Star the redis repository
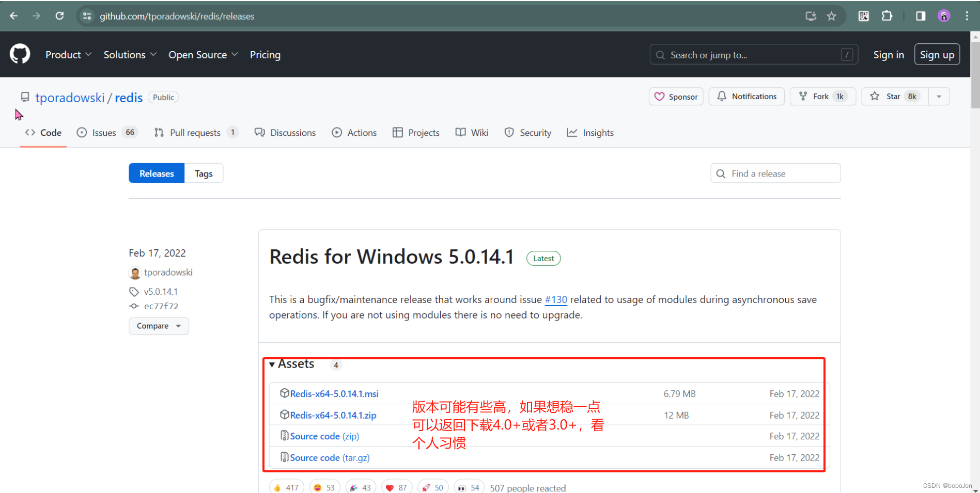This screenshot has height=493, width=980. [x=895, y=97]
